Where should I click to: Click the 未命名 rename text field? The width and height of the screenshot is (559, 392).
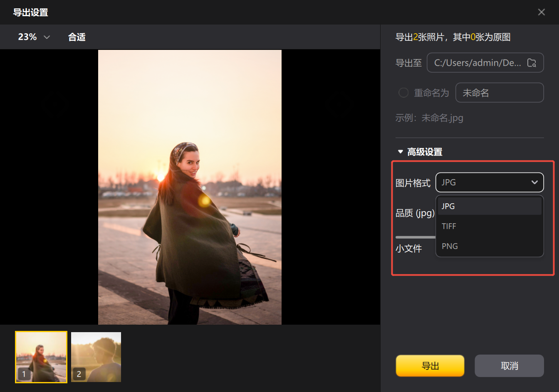point(499,93)
